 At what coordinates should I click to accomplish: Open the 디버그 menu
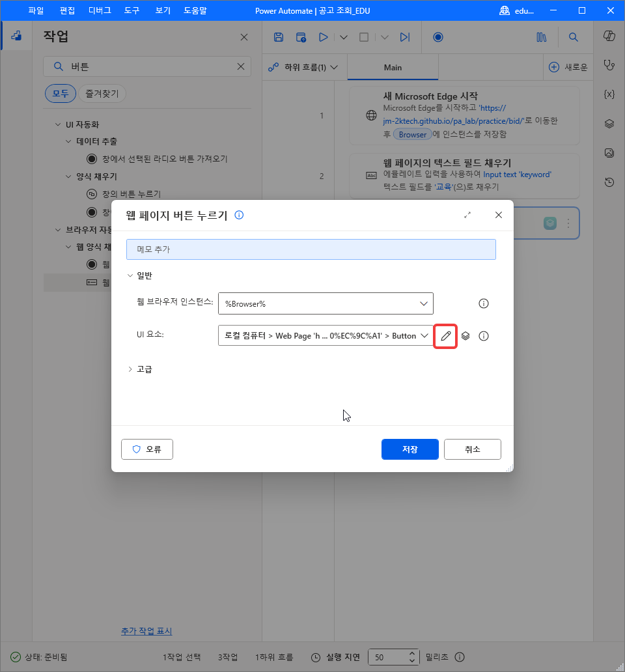point(100,10)
